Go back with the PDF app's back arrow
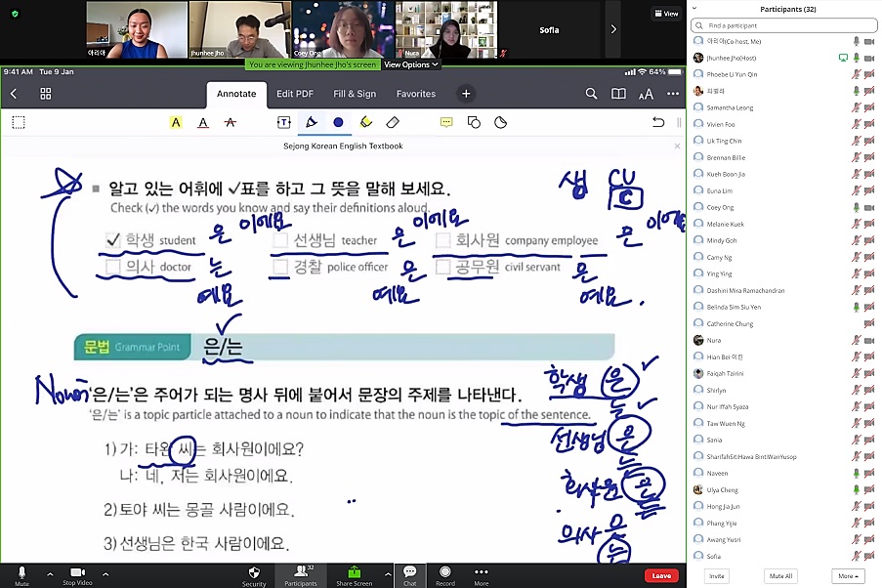This screenshot has width=882, height=588. (x=14, y=94)
